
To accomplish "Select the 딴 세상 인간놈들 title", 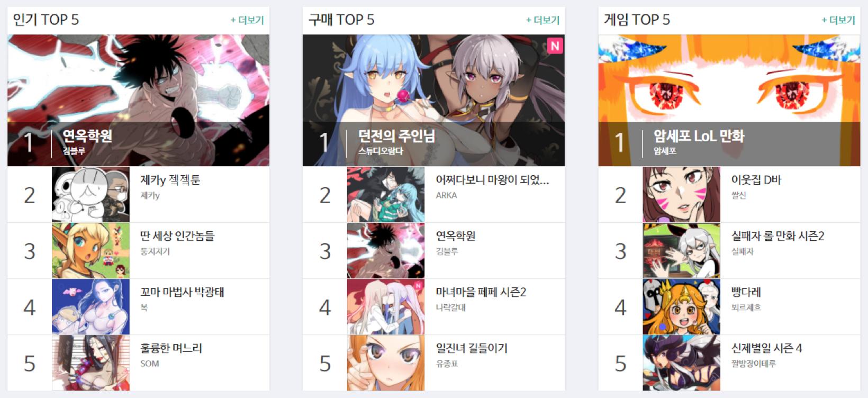I will (177, 236).
